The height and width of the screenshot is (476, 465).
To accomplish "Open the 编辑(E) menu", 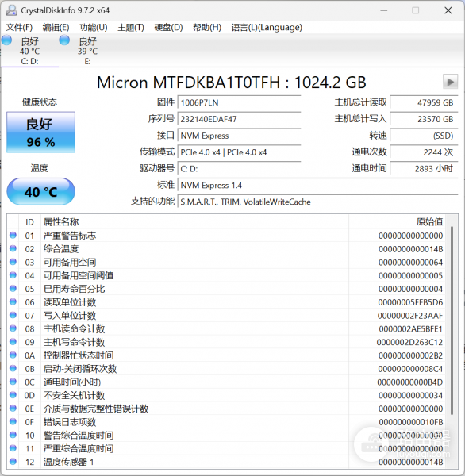I will tap(56, 27).
